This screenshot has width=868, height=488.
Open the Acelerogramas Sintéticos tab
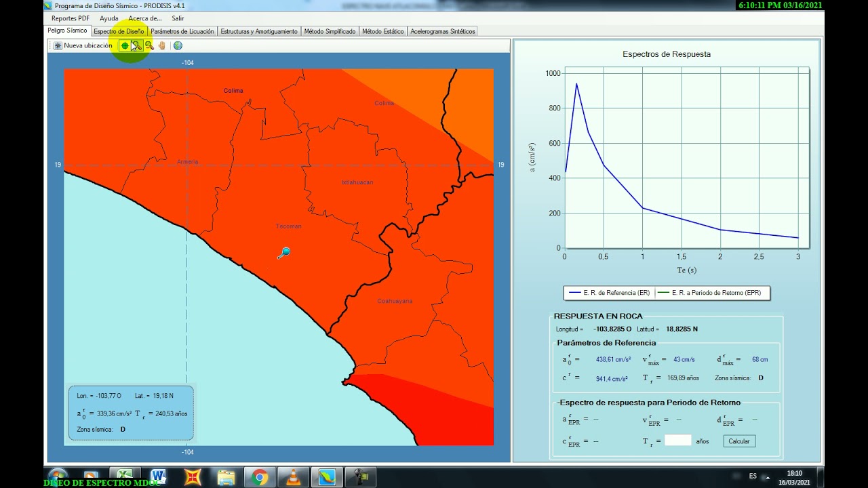click(443, 31)
